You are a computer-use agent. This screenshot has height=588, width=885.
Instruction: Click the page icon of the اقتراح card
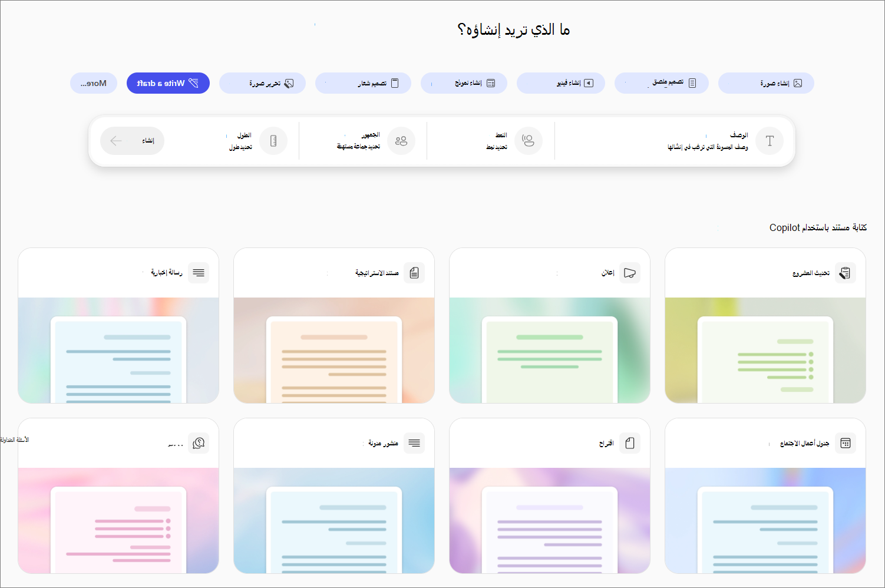pos(629,443)
